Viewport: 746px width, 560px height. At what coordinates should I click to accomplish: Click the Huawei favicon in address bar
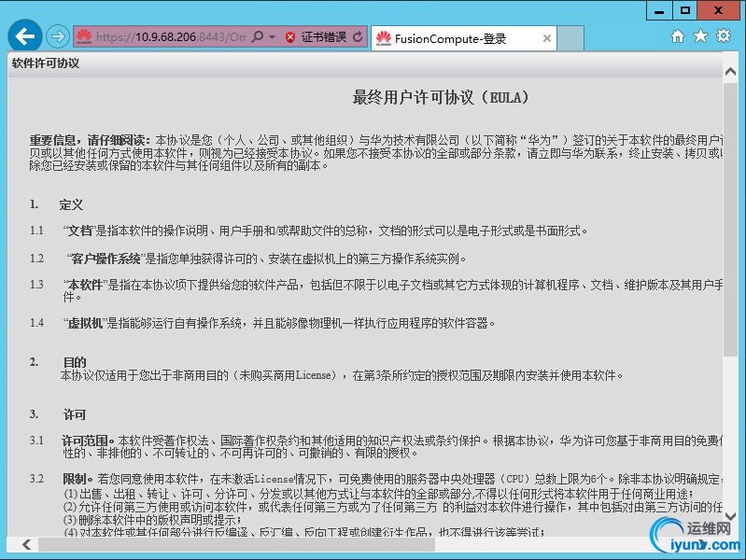click(x=84, y=36)
